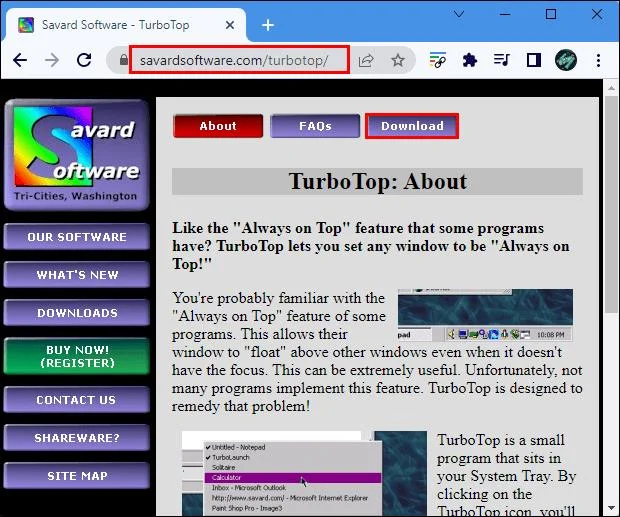
Task: Open the SITE MAP page
Action: point(77,475)
